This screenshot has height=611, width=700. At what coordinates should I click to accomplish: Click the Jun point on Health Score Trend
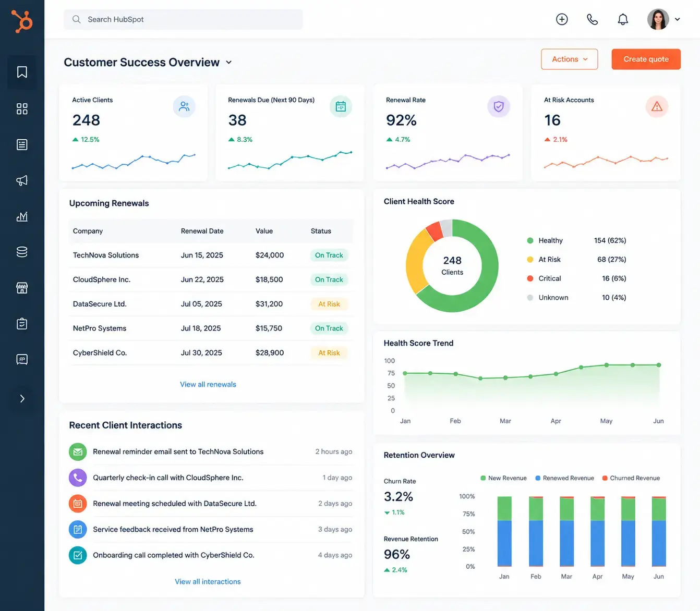pos(659,365)
